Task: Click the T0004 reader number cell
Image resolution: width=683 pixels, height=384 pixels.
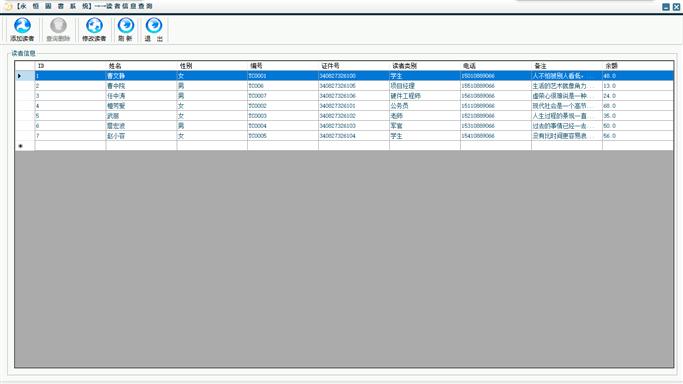Action: (x=283, y=126)
